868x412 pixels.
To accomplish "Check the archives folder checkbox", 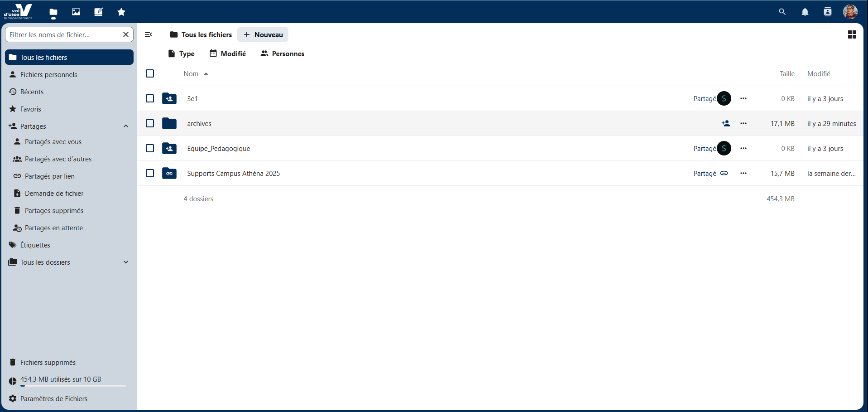I will (150, 123).
